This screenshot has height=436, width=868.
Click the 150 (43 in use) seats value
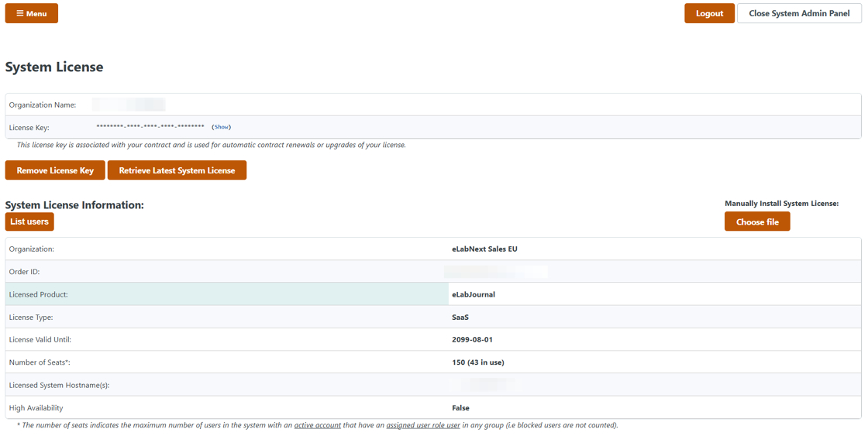[x=477, y=362]
